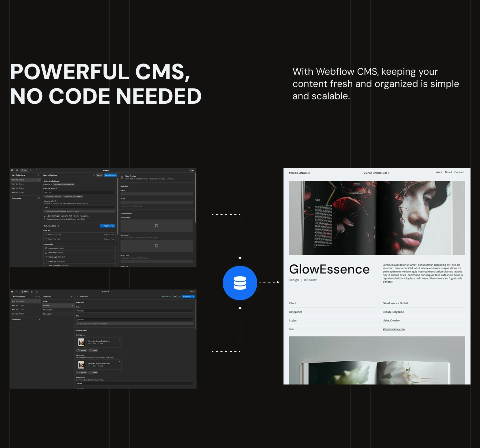Viewport: 480px width, 448px height.
Task: Click the listing image thumbnail for PureFlow
Action: coord(81,342)
